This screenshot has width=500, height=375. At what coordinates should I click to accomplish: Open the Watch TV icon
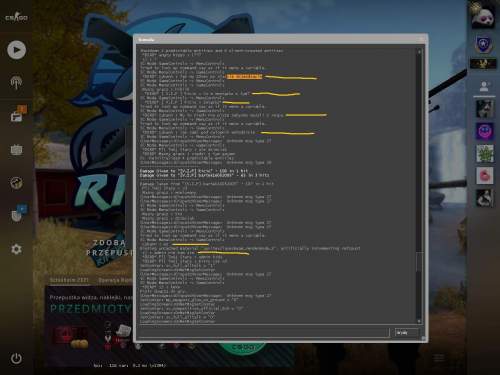click(16, 149)
